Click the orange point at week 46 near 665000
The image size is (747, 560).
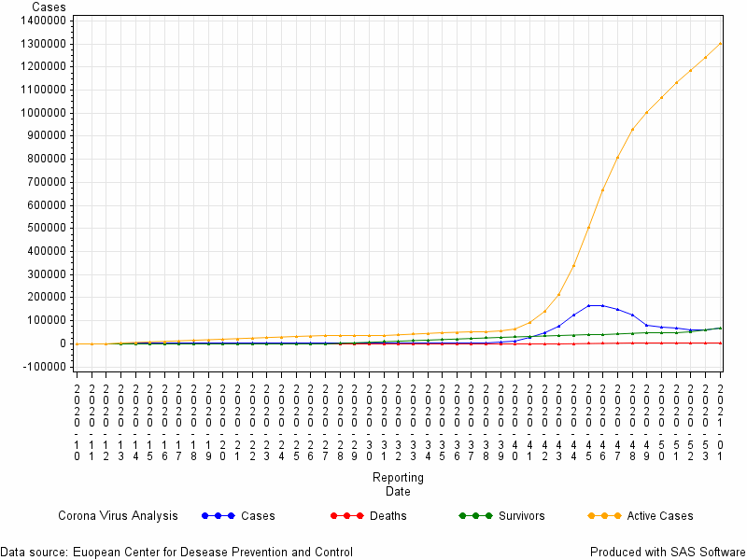coord(602,190)
